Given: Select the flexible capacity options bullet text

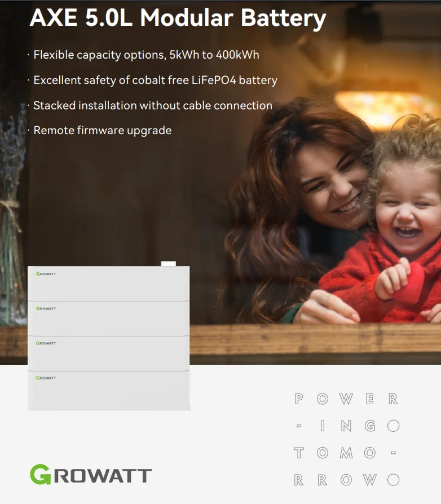Looking at the screenshot, I should (x=146, y=55).
